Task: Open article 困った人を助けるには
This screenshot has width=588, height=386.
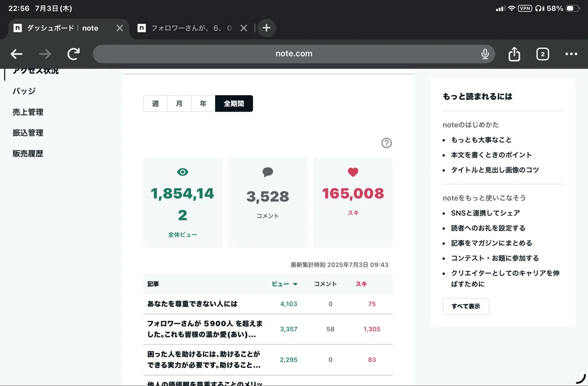Action: 204,360
